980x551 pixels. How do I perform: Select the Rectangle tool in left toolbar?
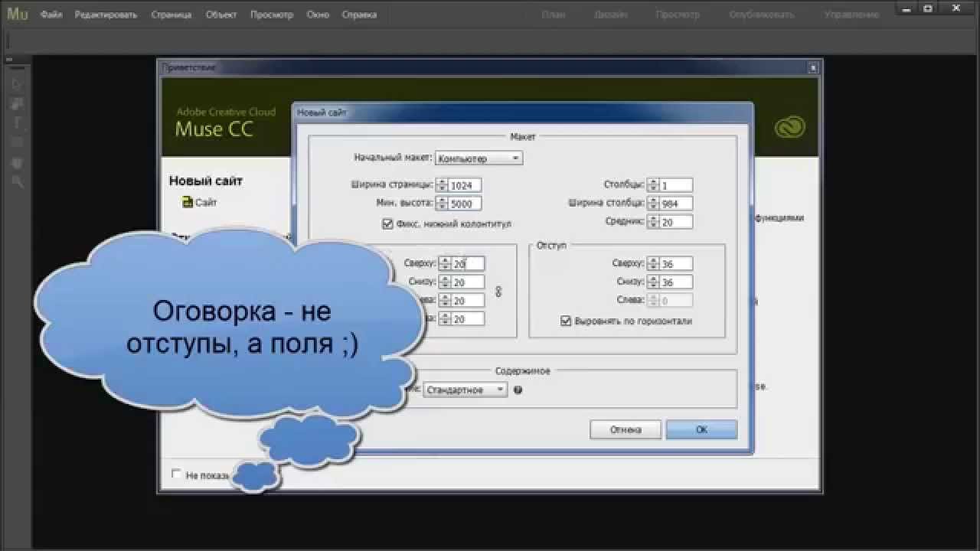click(17, 143)
